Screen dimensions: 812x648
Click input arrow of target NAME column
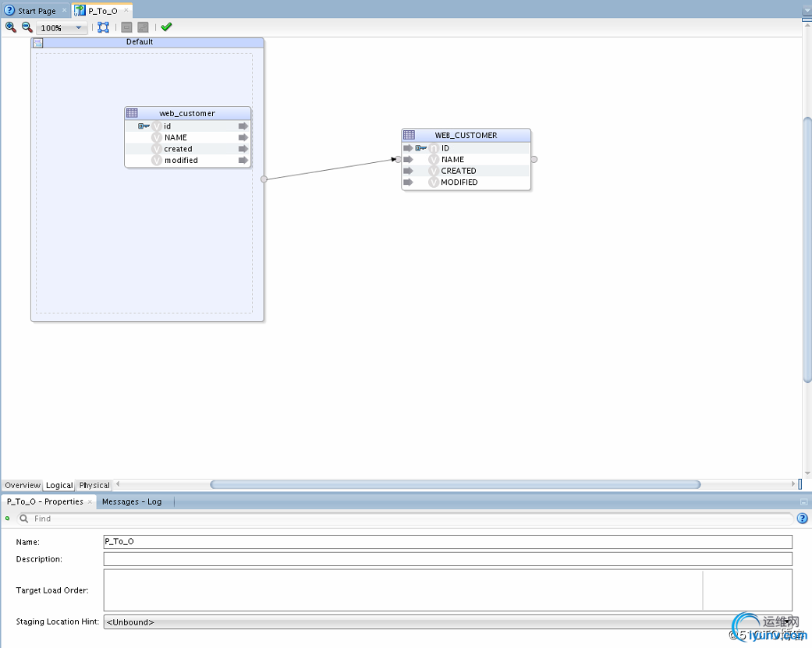pyautogui.click(x=408, y=160)
